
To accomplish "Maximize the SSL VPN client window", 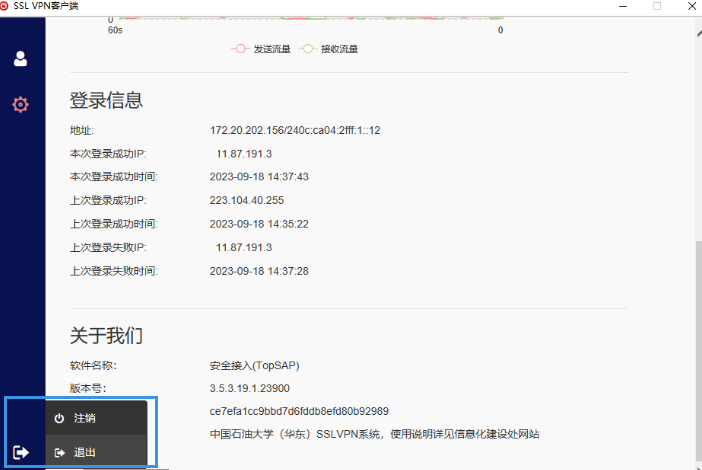I will click(657, 6).
